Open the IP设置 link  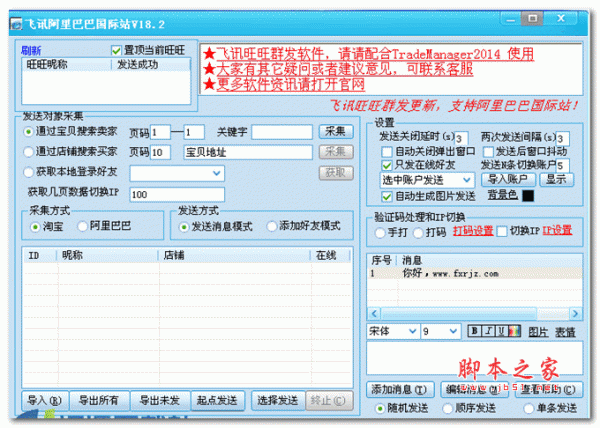coord(557,230)
